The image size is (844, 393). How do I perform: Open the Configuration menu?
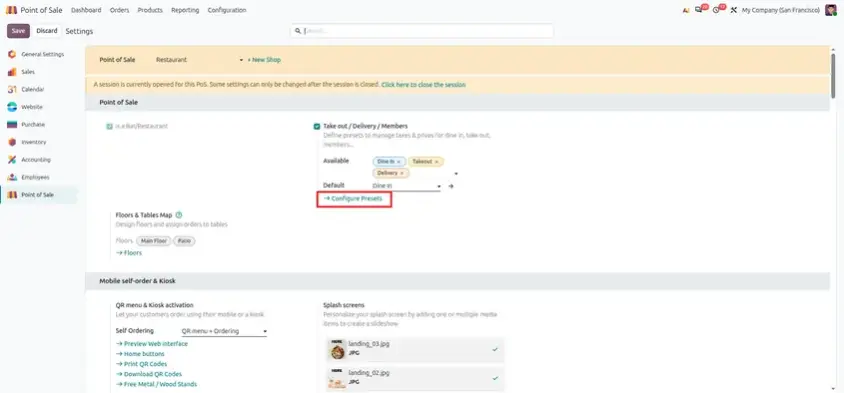point(227,10)
